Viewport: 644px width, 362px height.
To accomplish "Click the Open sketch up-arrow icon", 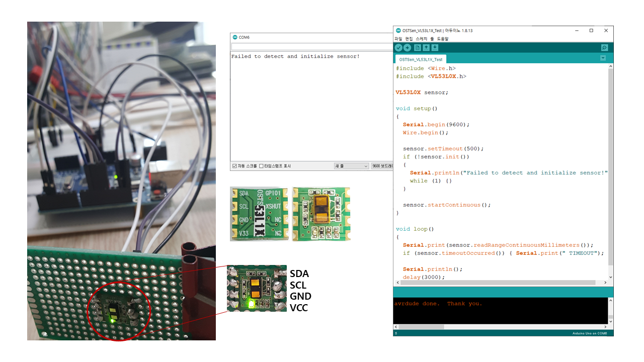I will point(426,47).
